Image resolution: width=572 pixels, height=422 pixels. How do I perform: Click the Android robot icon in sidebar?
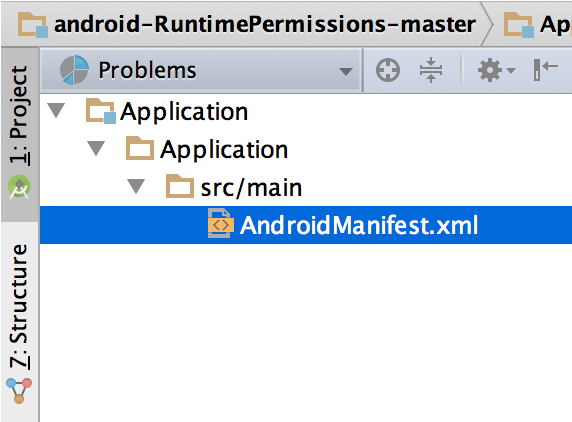tap(19, 187)
